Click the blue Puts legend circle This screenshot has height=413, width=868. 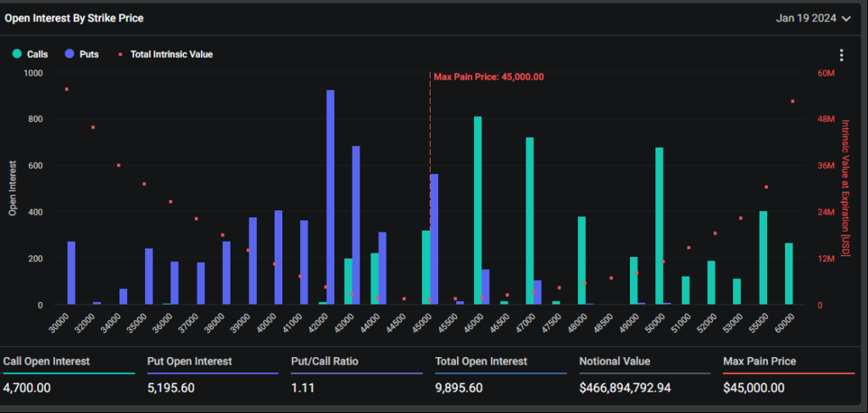[68, 54]
